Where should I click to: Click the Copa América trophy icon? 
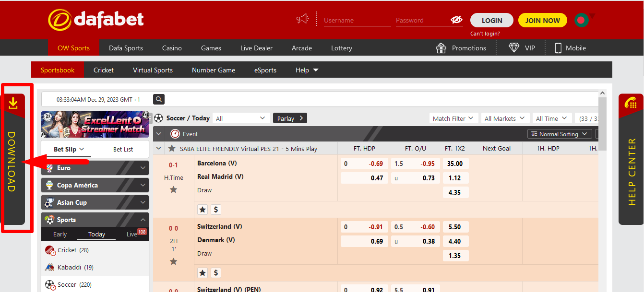(49, 185)
